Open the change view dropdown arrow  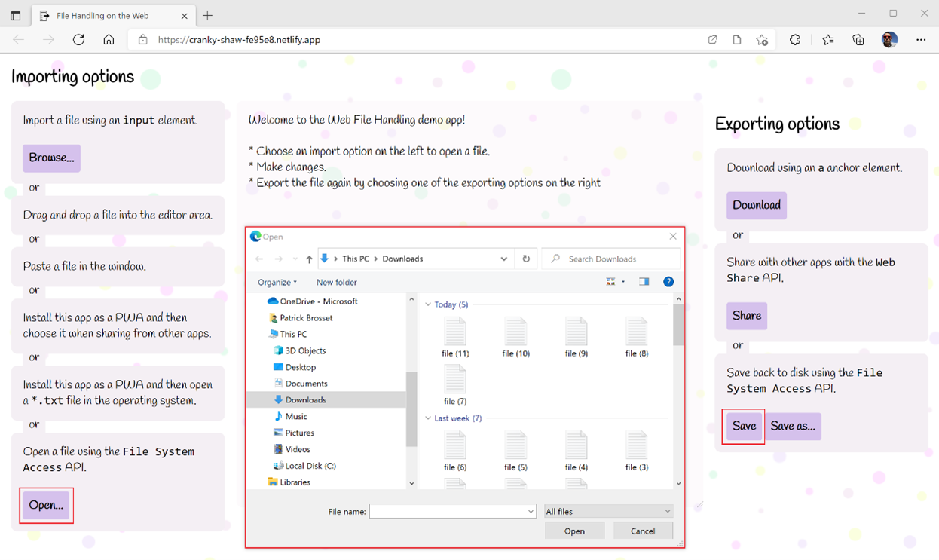623,282
